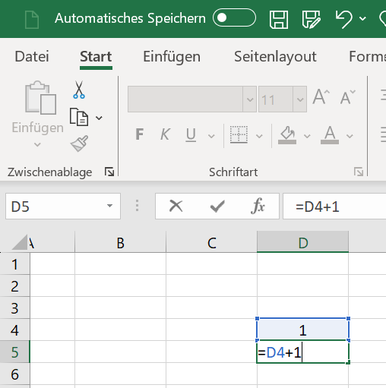Click the font color A icon
The height and width of the screenshot is (388, 386).
pos(330,135)
